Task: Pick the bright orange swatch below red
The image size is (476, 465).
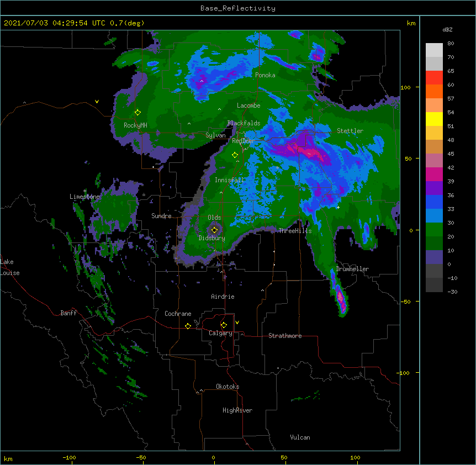Action: click(434, 91)
